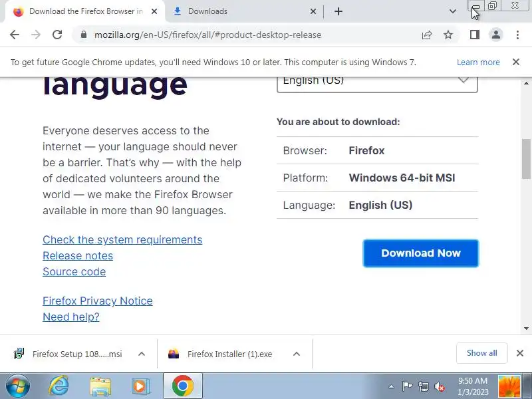
Task: Expand options for Firefox Setup msi download
Action: pos(142,354)
